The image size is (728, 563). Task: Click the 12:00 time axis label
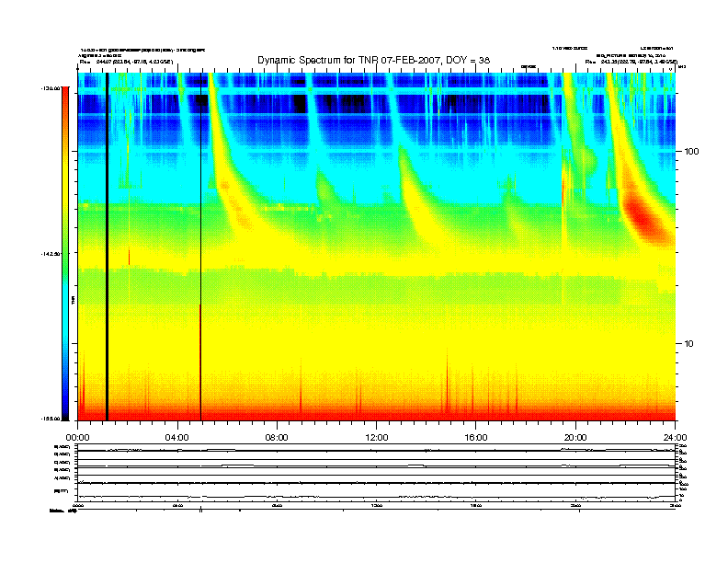(377, 438)
